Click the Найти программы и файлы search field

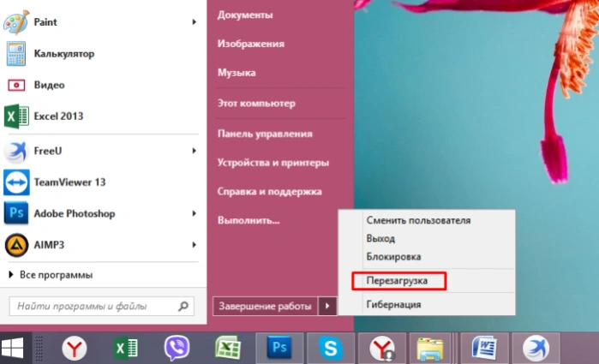click(x=102, y=306)
